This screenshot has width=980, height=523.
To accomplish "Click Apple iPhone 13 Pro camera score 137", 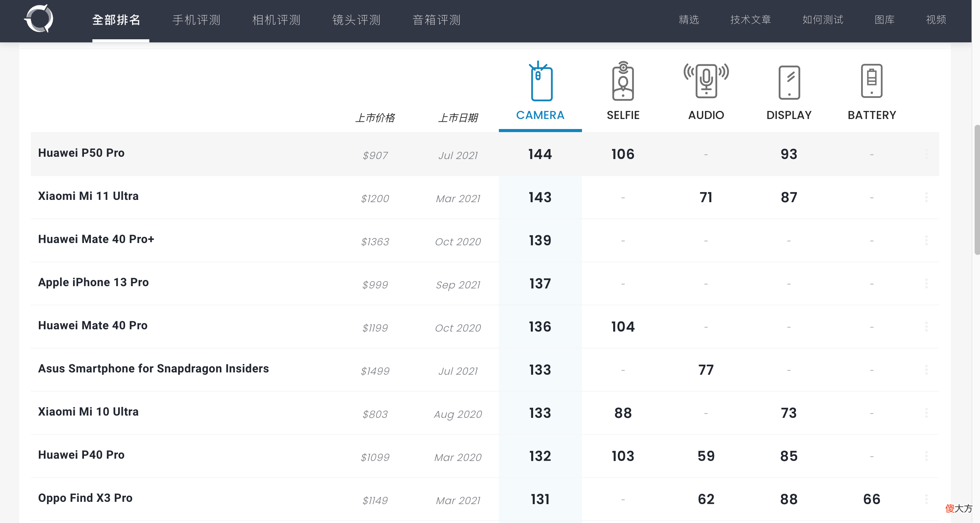I will pyautogui.click(x=540, y=283).
